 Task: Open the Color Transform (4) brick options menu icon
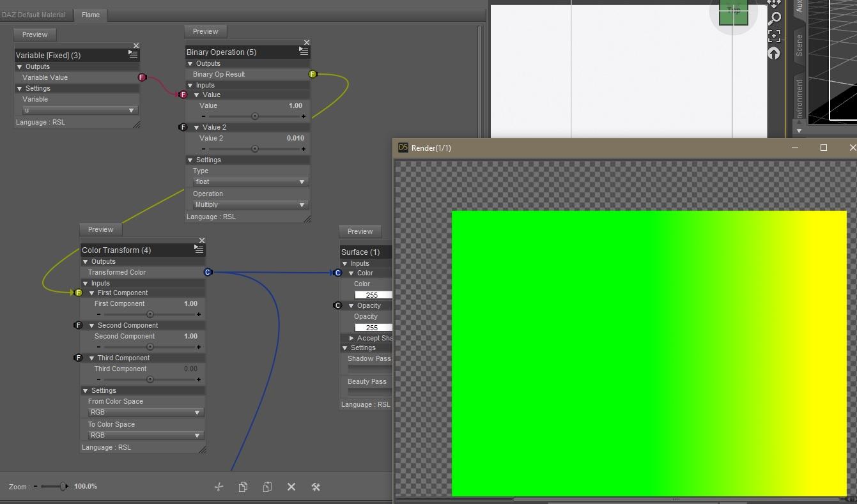point(199,249)
